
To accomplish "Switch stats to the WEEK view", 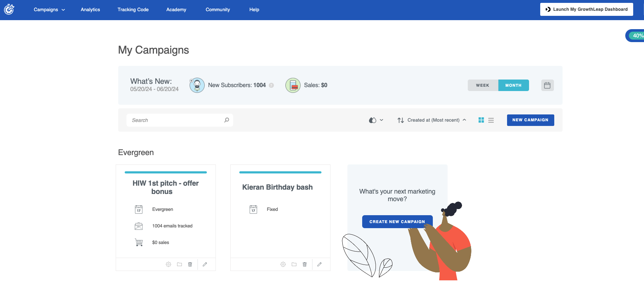I will coord(483,85).
